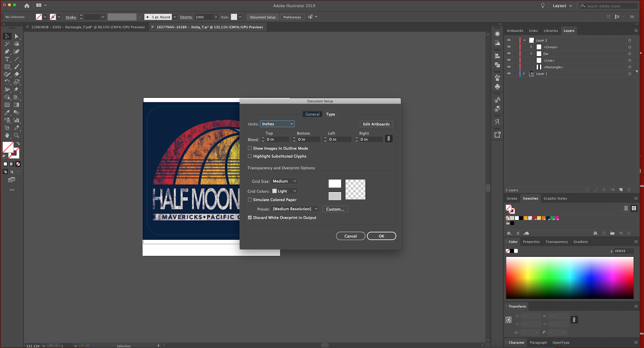
Task: Select the Selection tool arrow
Action: [x=7, y=36]
